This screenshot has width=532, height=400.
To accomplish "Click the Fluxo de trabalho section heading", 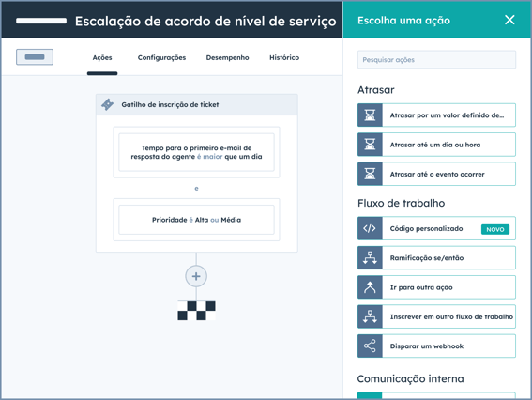I will [x=401, y=203].
